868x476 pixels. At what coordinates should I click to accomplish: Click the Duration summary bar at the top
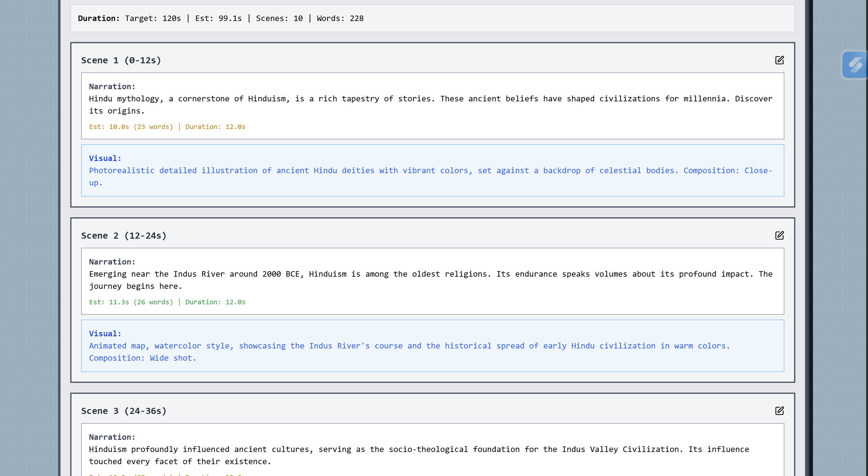point(432,18)
